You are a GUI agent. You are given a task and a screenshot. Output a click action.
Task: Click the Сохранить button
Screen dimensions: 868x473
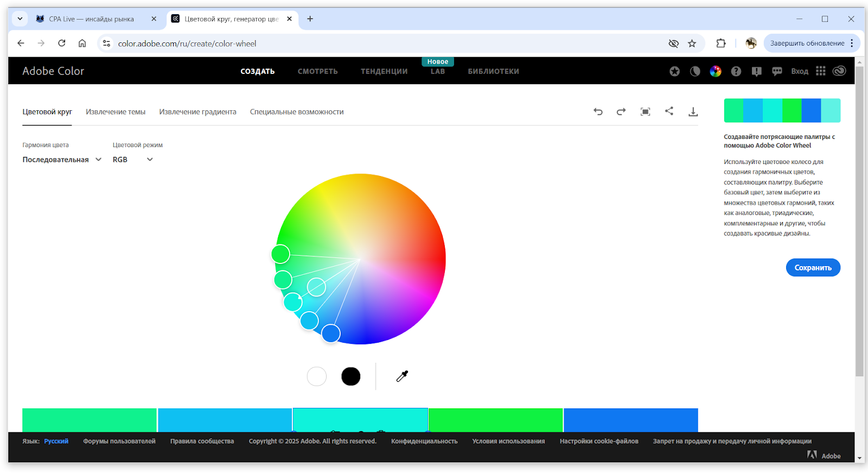813,267
